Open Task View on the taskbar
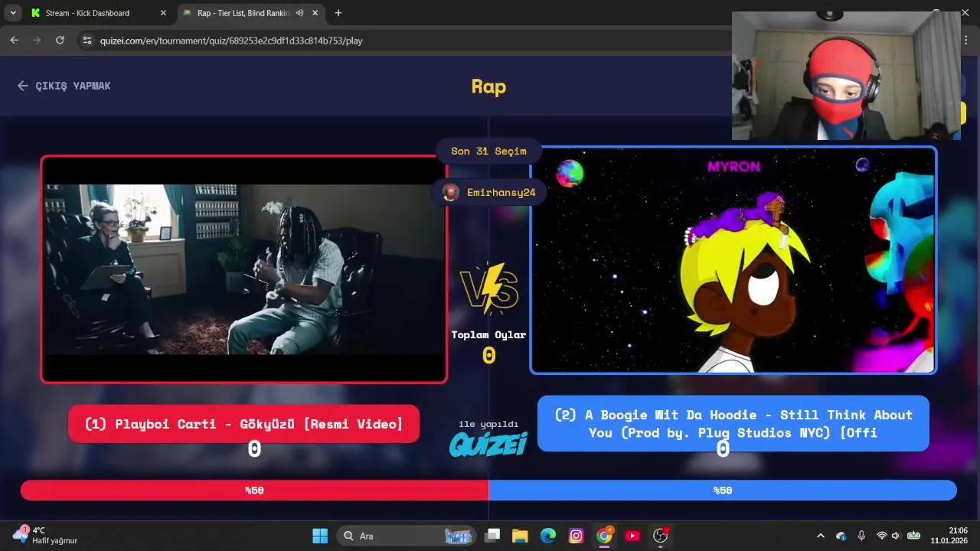980x551 pixels. coord(492,536)
